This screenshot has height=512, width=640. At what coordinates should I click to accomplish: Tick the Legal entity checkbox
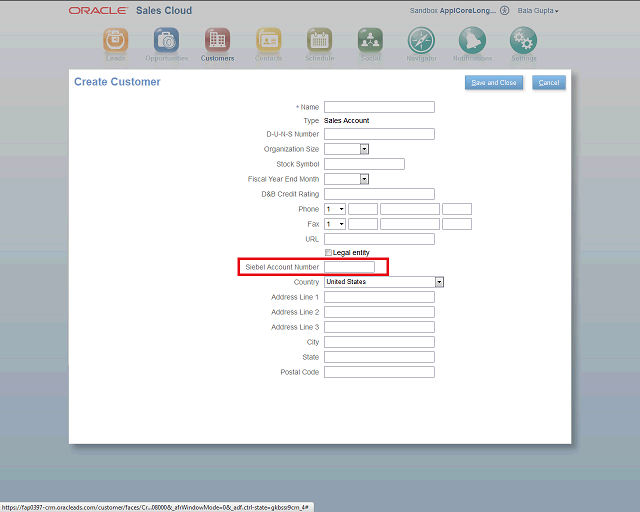(x=328, y=252)
